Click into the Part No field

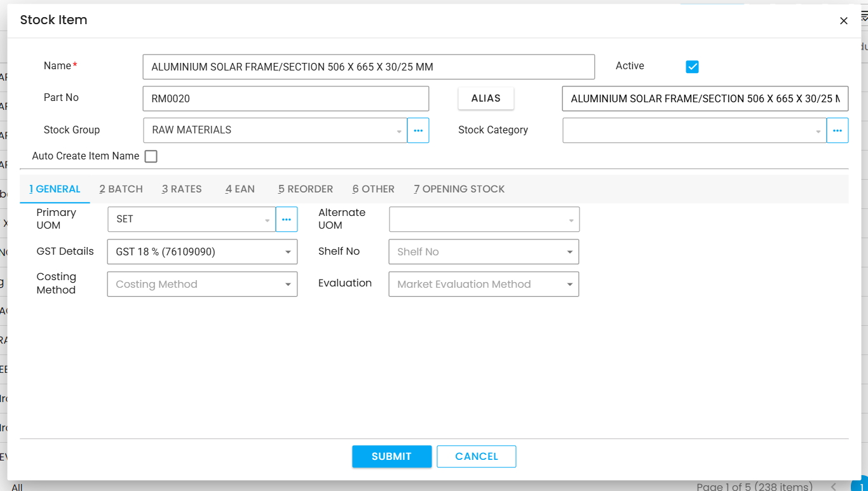click(286, 98)
